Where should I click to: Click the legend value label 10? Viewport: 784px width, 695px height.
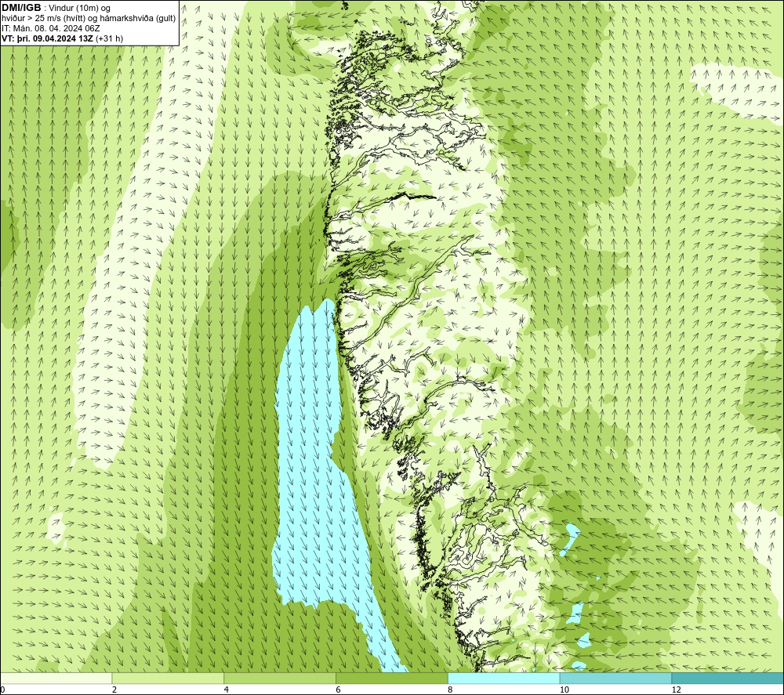coord(564,690)
